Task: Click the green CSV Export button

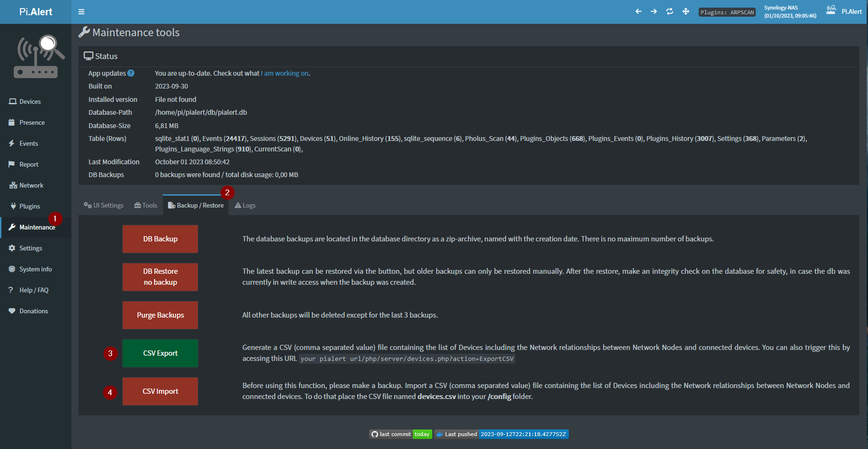Action: [x=160, y=353]
